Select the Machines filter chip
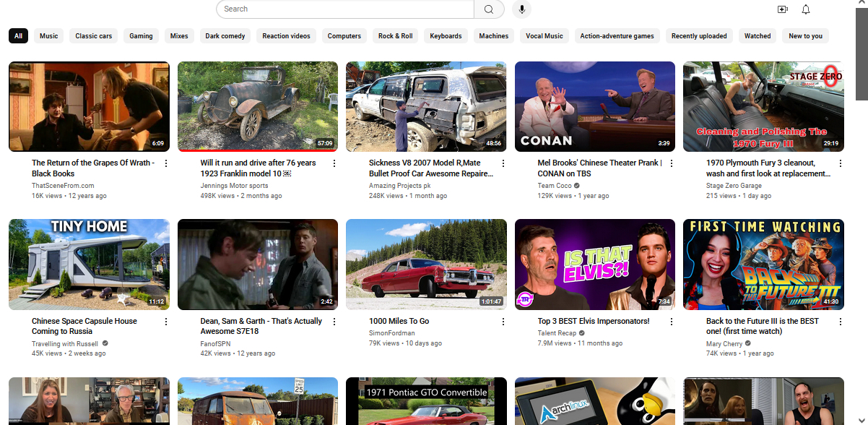This screenshot has height=425, width=868. coord(494,36)
